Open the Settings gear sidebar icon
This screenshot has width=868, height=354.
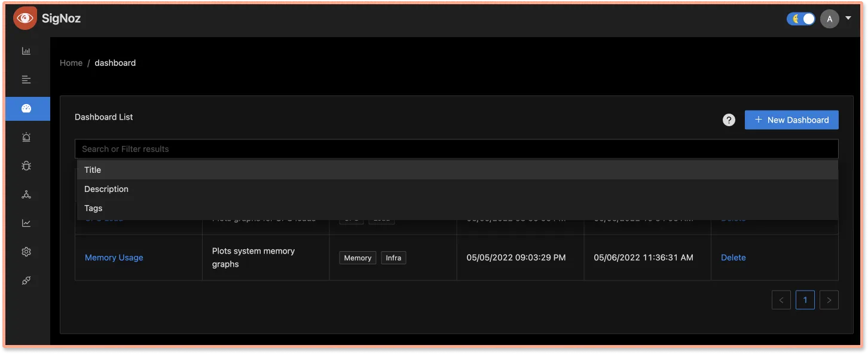click(26, 252)
